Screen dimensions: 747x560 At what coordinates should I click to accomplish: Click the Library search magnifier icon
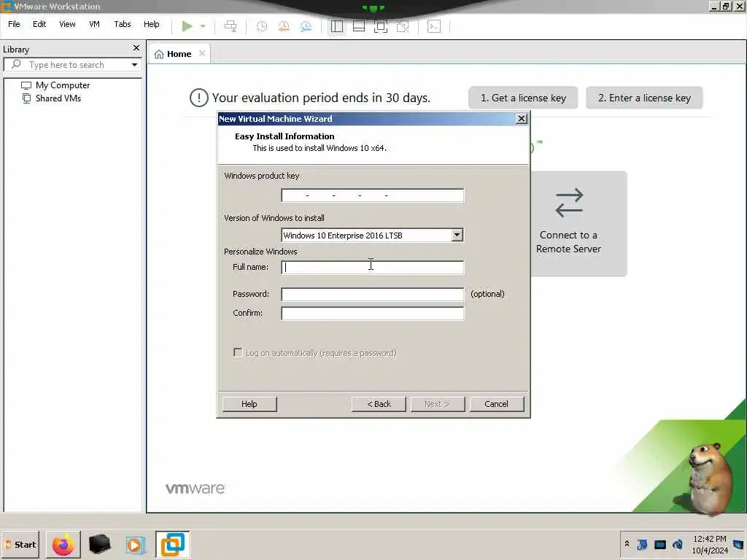(x=16, y=64)
